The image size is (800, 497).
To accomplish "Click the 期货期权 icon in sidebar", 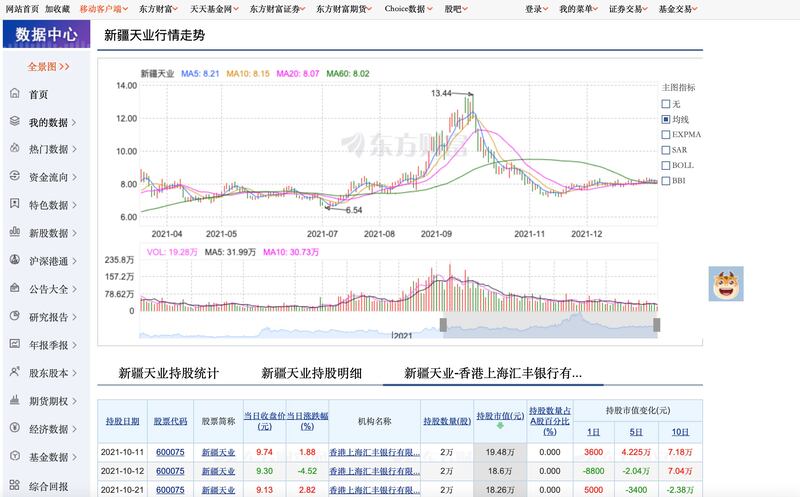I will pyautogui.click(x=15, y=400).
